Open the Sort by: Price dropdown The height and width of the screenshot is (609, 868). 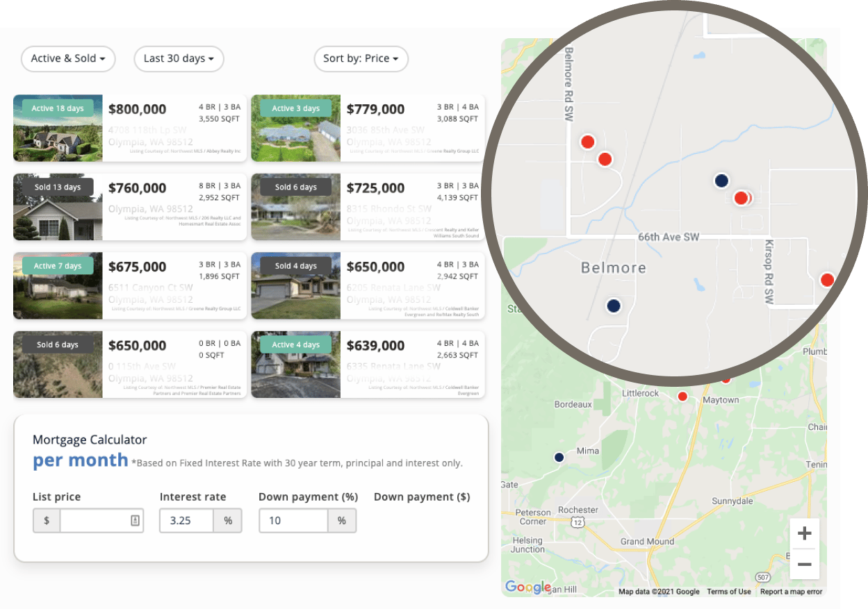pos(361,59)
